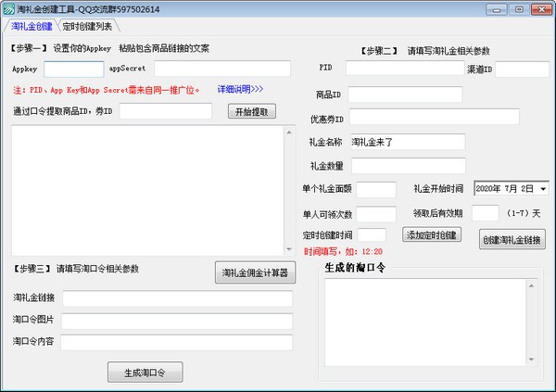Focus the 渠道ID text field

pyautogui.click(x=522, y=69)
